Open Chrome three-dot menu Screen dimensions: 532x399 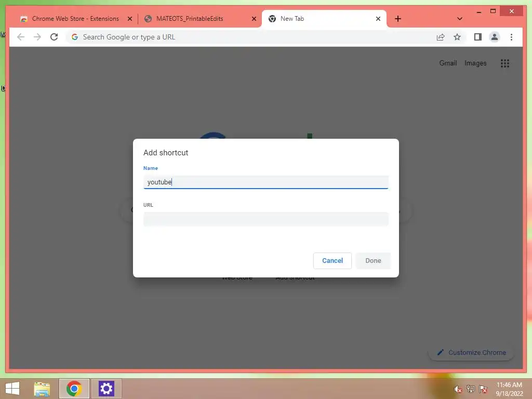coord(511,37)
